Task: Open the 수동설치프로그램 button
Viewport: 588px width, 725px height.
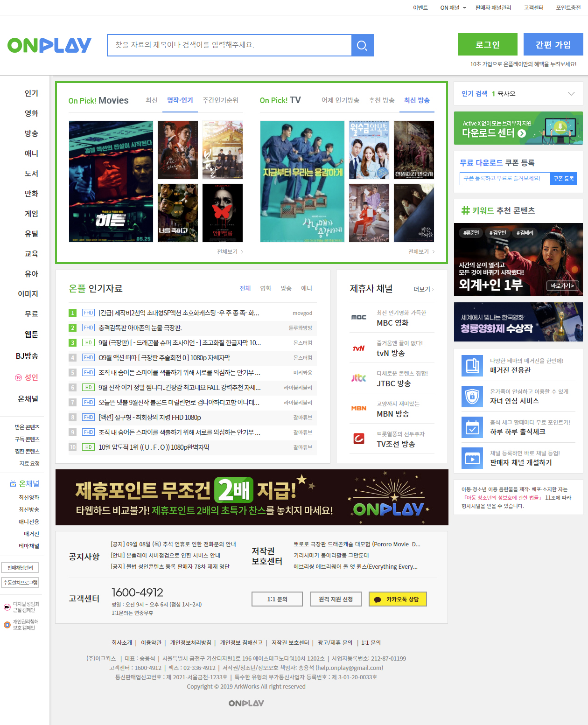Action: click(x=20, y=583)
